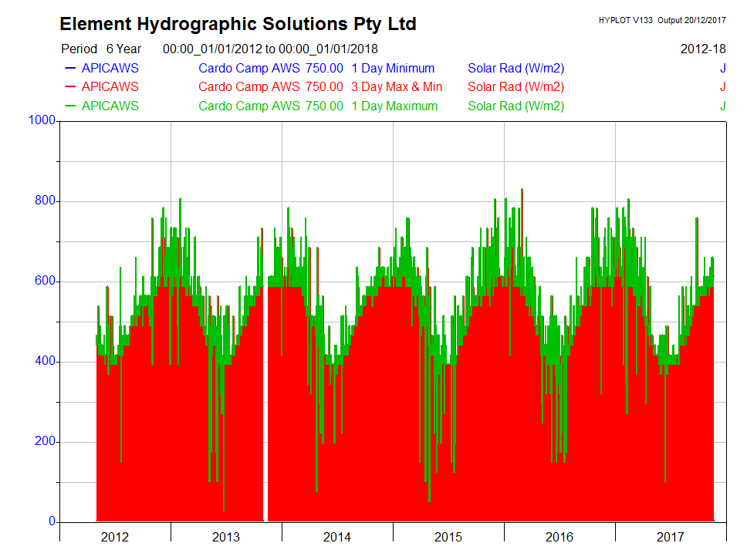The width and height of the screenshot is (747, 560).
Task: Click the 2017 label on the x-axis
Action: click(671, 538)
